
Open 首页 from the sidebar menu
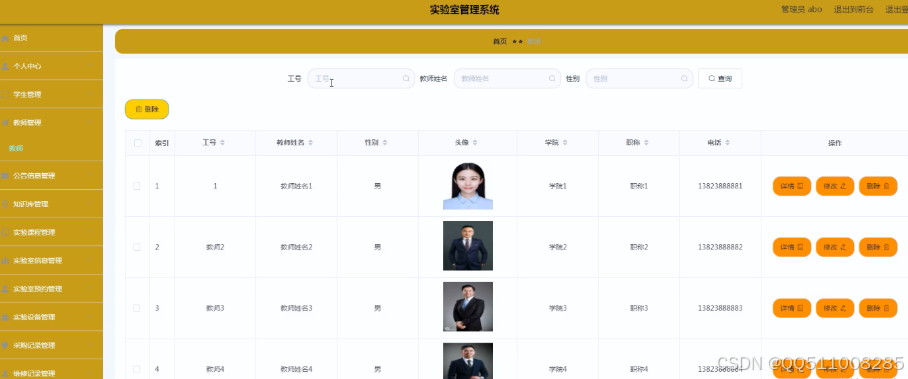click(51, 38)
